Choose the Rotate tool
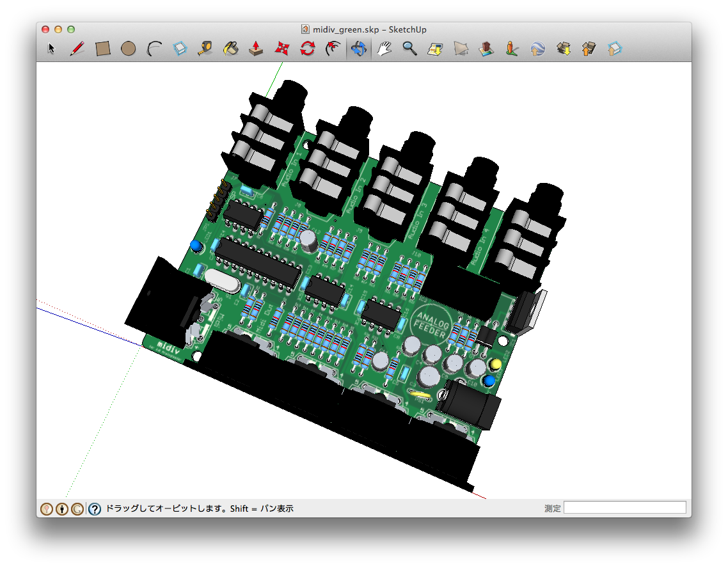 point(308,49)
